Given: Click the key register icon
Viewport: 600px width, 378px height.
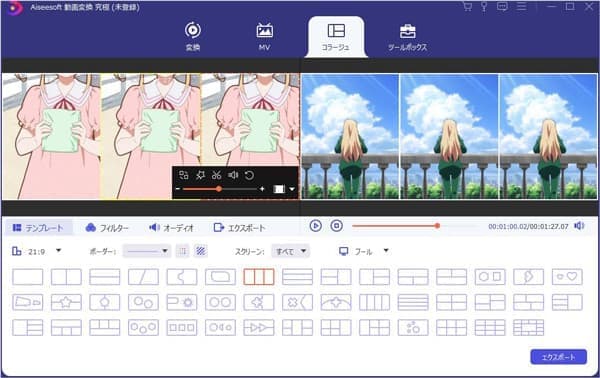Looking at the screenshot, I should click(484, 7).
